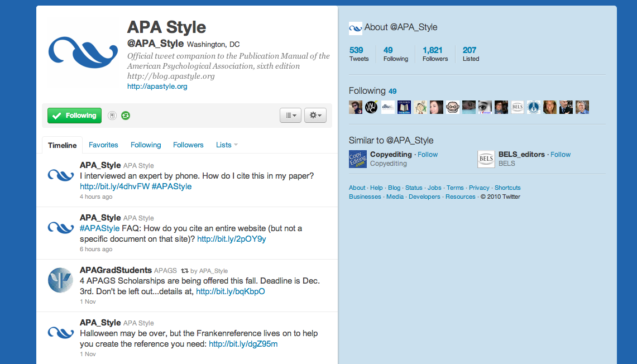Click the blue circular seal avatar
Viewport: 637px width, 364px height.
click(x=534, y=107)
